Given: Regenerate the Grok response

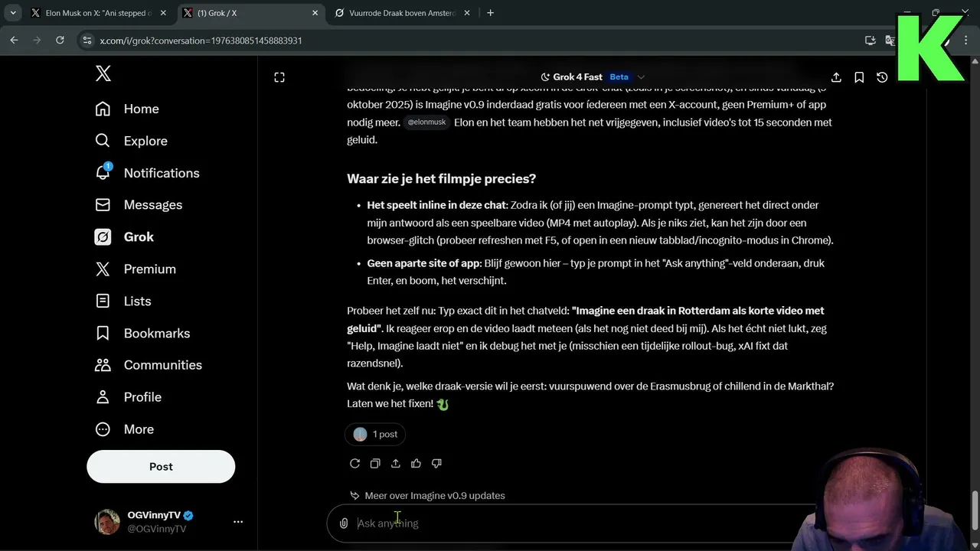Looking at the screenshot, I should (354, 463).
